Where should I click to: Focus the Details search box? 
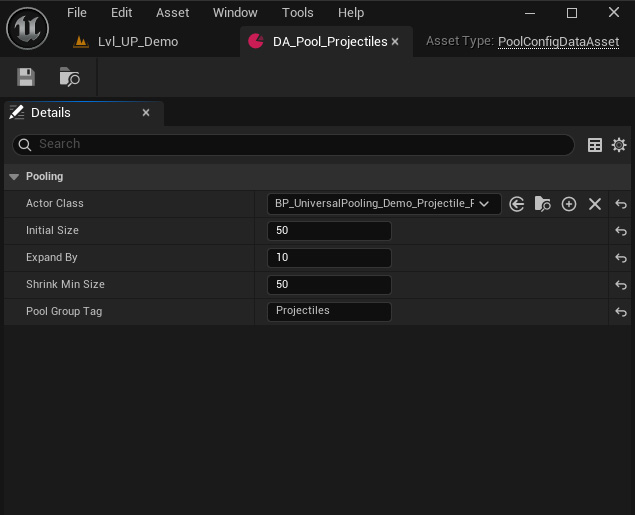300,145
